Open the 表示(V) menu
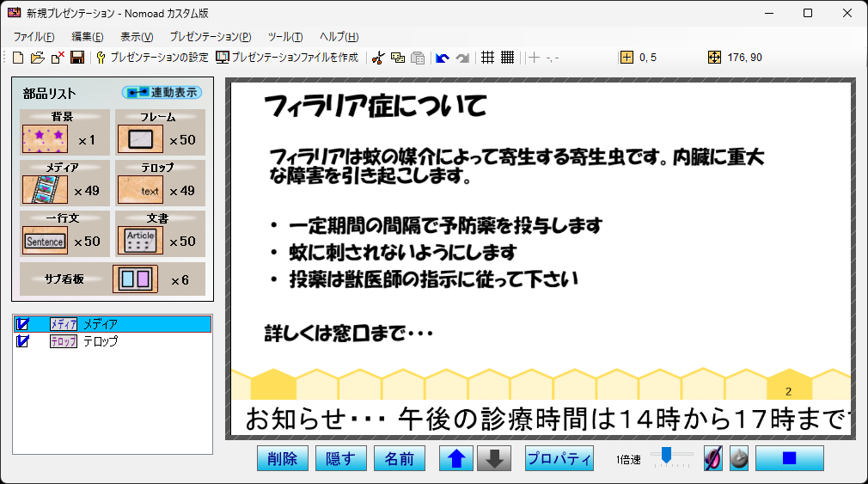This screenshot has height=484, width=868. click(137, 37)
